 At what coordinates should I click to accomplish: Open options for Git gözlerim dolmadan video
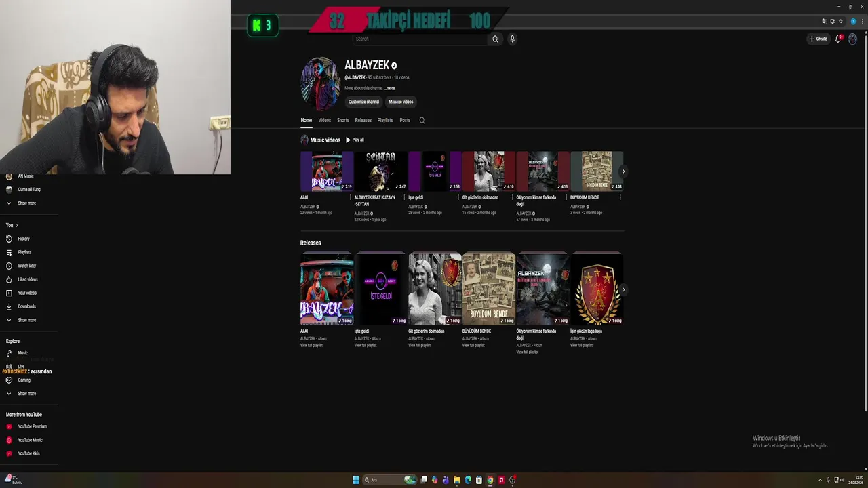tap(512, 197)
